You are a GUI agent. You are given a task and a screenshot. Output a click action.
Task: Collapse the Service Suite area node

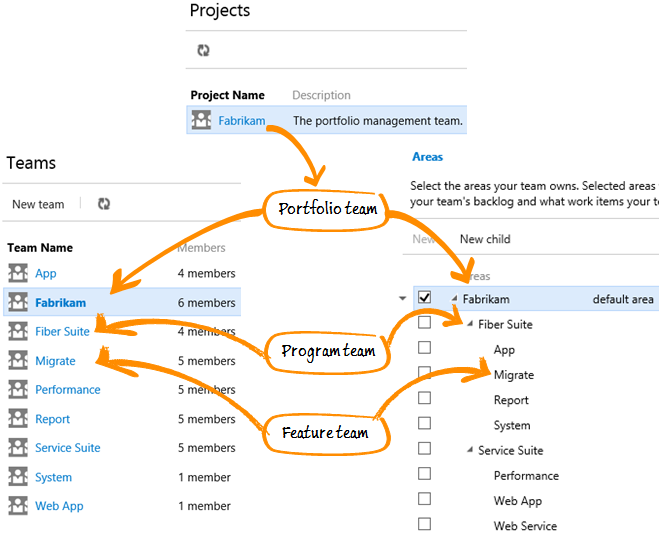point(470,451)
